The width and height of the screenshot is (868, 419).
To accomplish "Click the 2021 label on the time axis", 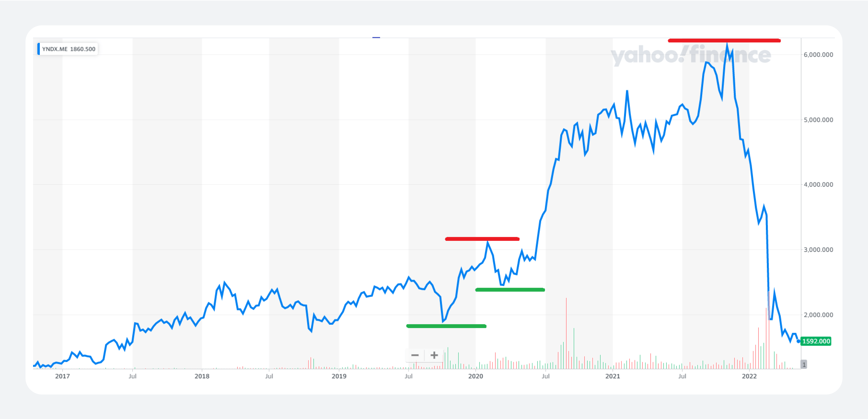I will [x=613, y=376].
